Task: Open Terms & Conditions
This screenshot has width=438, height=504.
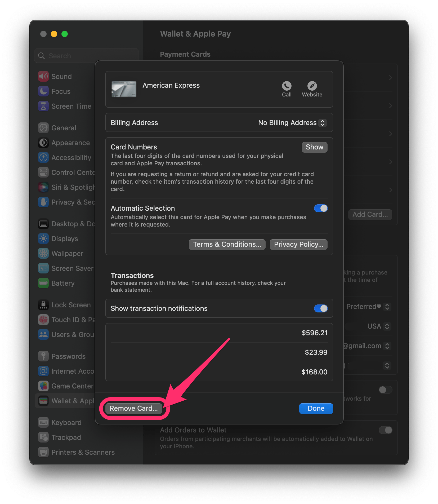Action: tap(227, 244)
